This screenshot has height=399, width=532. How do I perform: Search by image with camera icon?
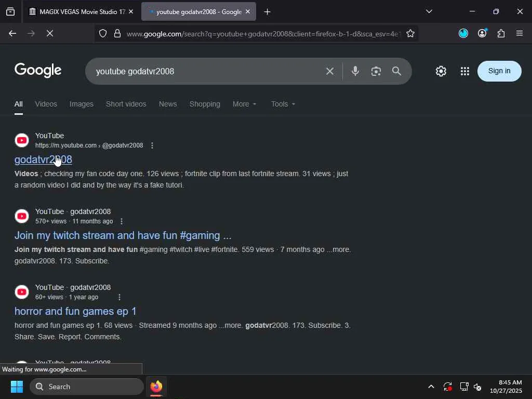point(376,71)
